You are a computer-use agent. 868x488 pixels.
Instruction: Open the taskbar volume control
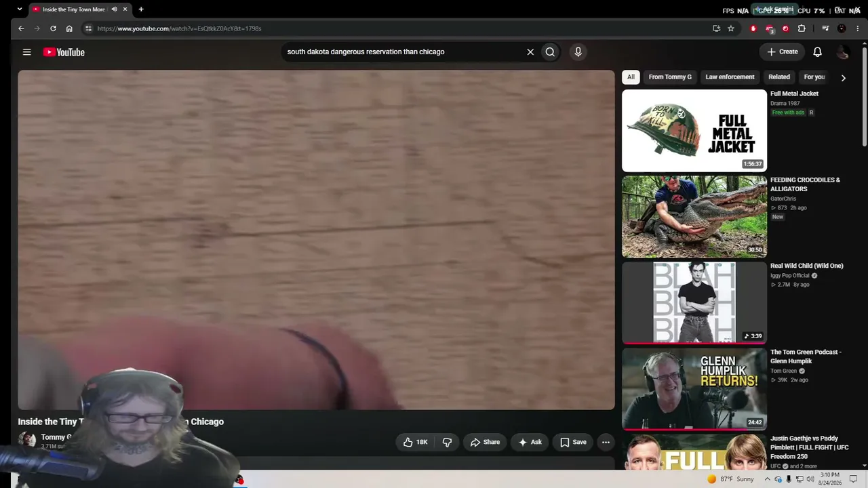[810, 479]
